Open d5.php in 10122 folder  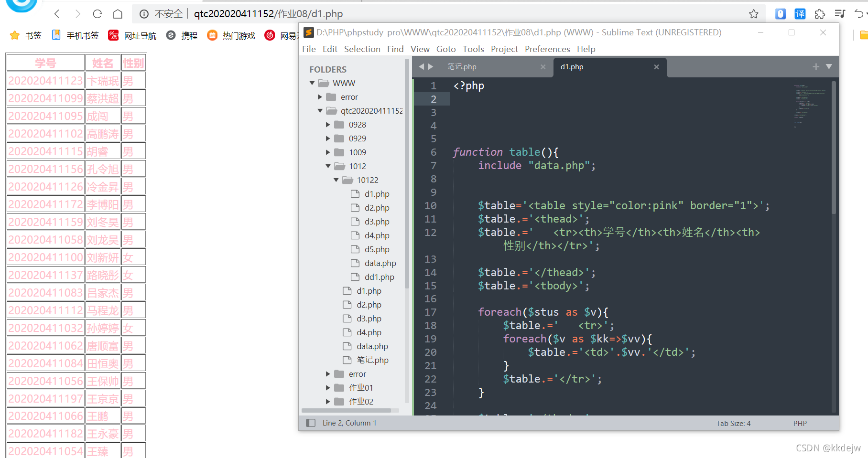point(377,249)
